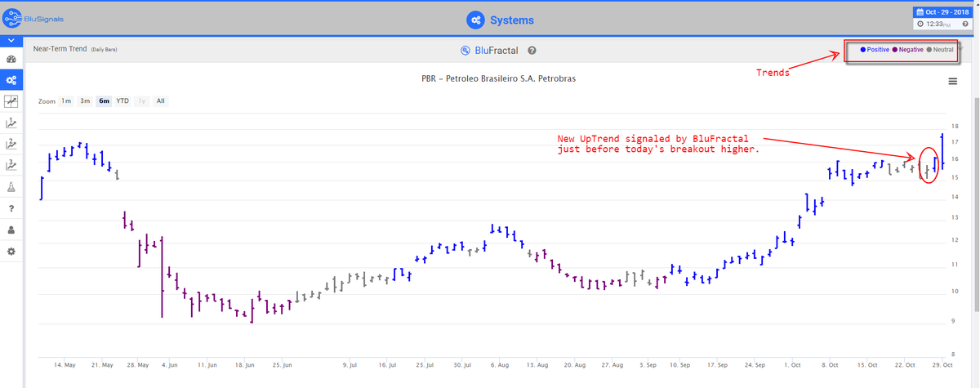Screen dimensions: 980x388
Task: Open chart icon numbered 2 in sidebar
Action: (x=11, y=144)
